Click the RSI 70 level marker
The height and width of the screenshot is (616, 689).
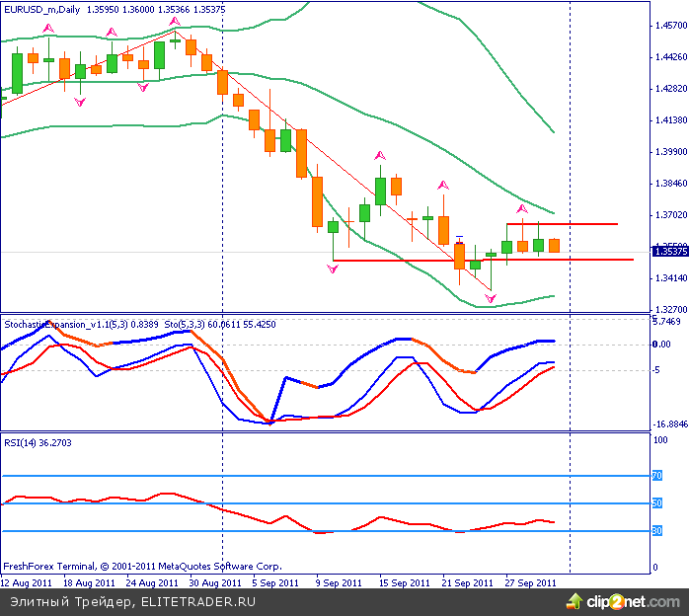click(x=657, y=476)
